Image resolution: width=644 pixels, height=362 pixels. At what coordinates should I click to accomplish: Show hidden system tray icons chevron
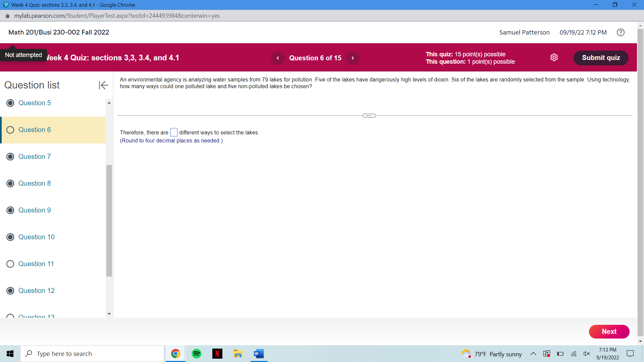(533, 354)
